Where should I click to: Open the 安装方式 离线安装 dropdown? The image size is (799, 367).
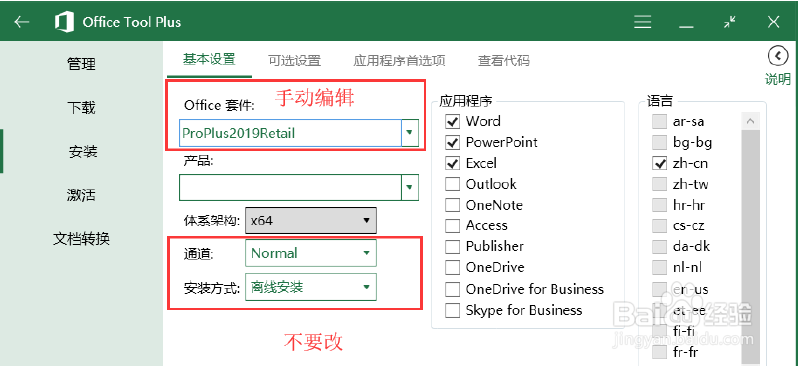click(x=311, y=287)
